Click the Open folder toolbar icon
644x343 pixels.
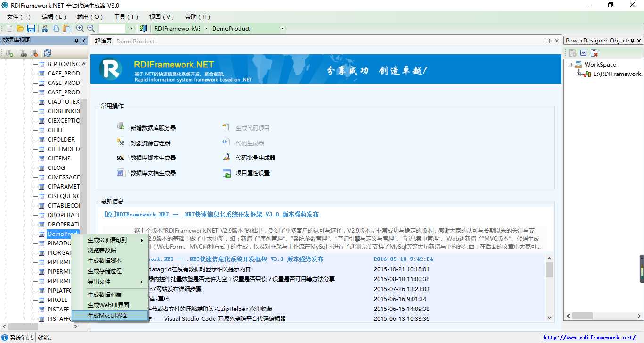click(x=20, y=28)
